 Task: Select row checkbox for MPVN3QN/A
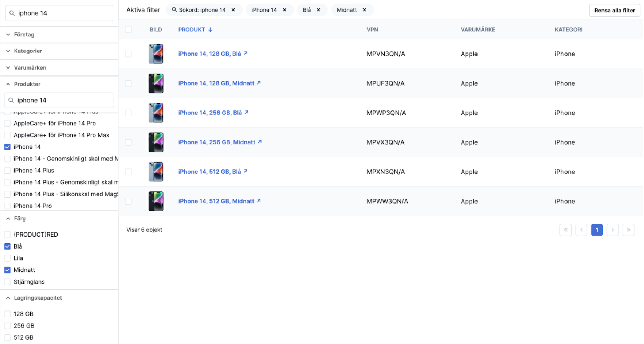(129, 54)
